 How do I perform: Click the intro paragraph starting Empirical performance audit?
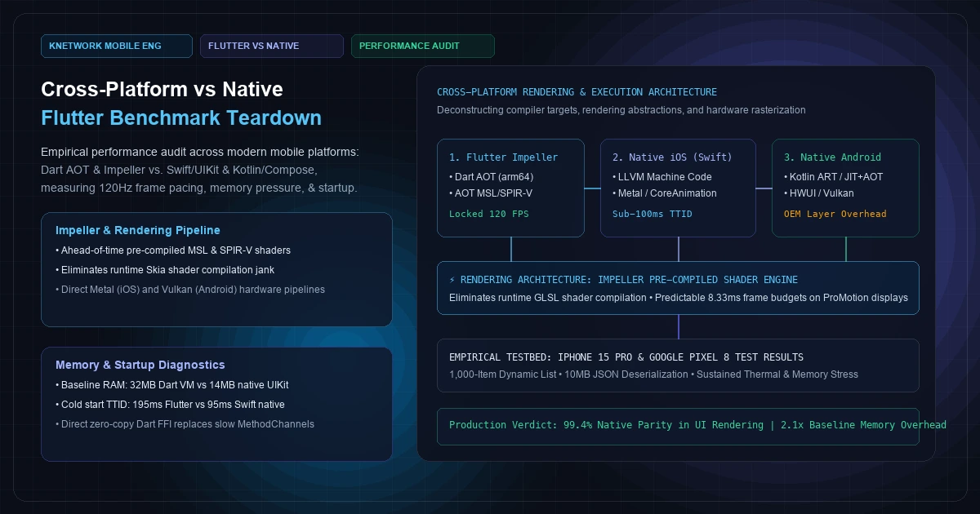pos(201,170)
